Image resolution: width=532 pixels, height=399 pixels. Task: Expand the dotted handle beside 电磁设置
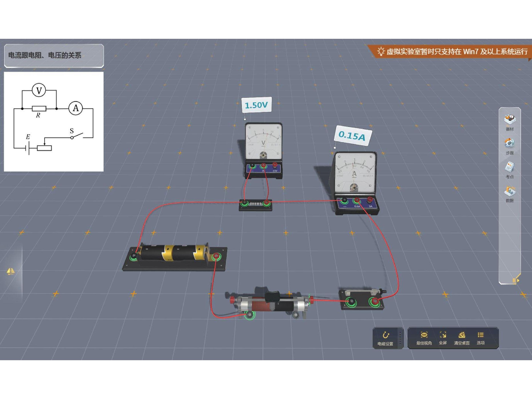(x=400, y=338)
